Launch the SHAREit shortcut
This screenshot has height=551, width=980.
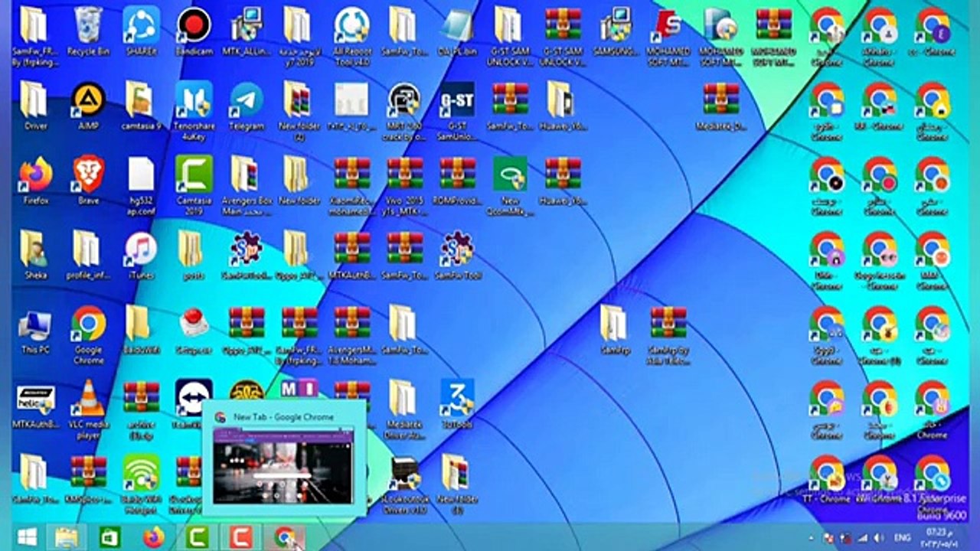[x=142, y=31]
